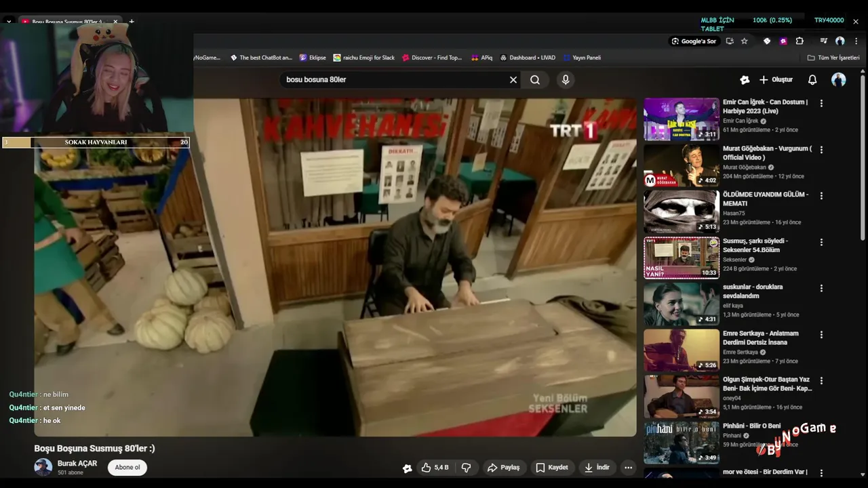Open Chrome three-dot menu
The image size is (868, 488).
[x=856, y=41]
